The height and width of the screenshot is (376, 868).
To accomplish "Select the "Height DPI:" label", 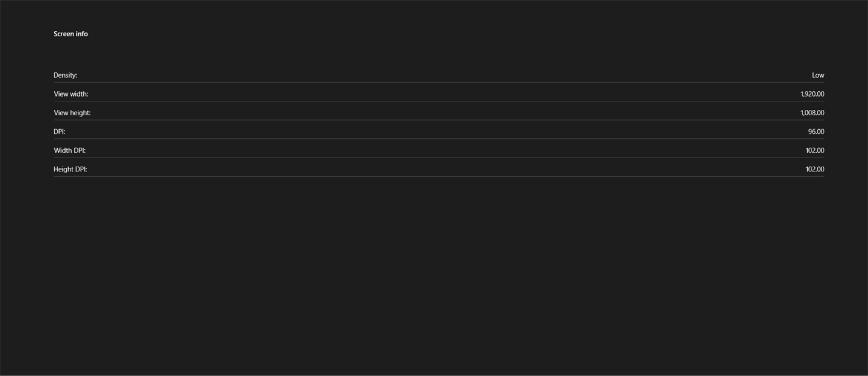I will pos(70,169).
